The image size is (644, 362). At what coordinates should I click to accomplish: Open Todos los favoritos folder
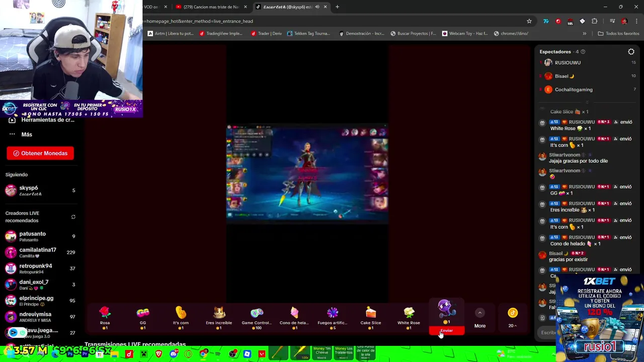pyautogui.click(x=618, y=34)
